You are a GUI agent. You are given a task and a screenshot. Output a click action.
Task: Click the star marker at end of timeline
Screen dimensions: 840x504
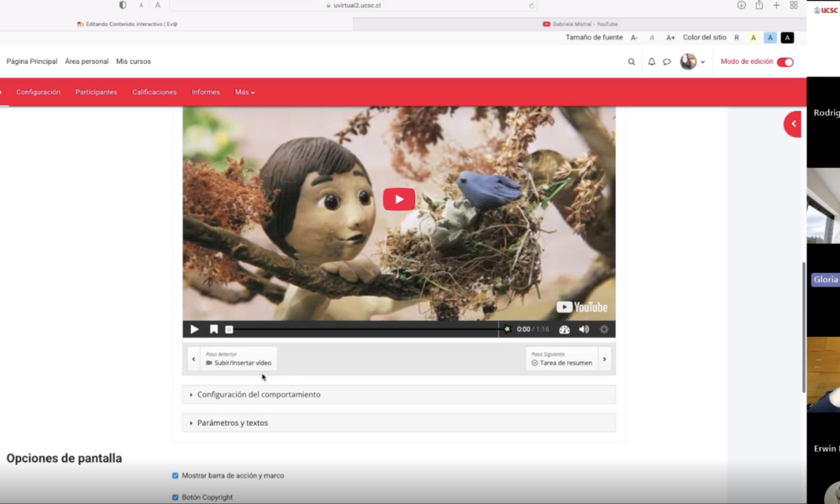(x=507, y=329)
